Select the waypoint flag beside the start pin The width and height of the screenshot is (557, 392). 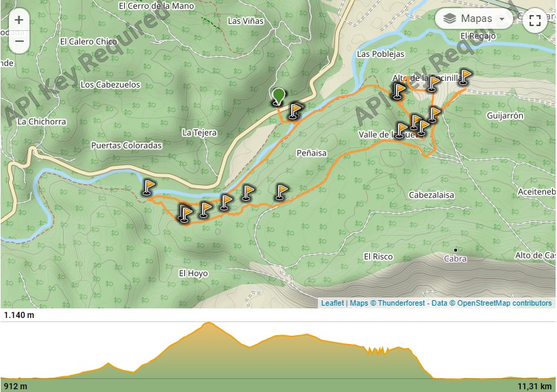click(x=295, y=110)
